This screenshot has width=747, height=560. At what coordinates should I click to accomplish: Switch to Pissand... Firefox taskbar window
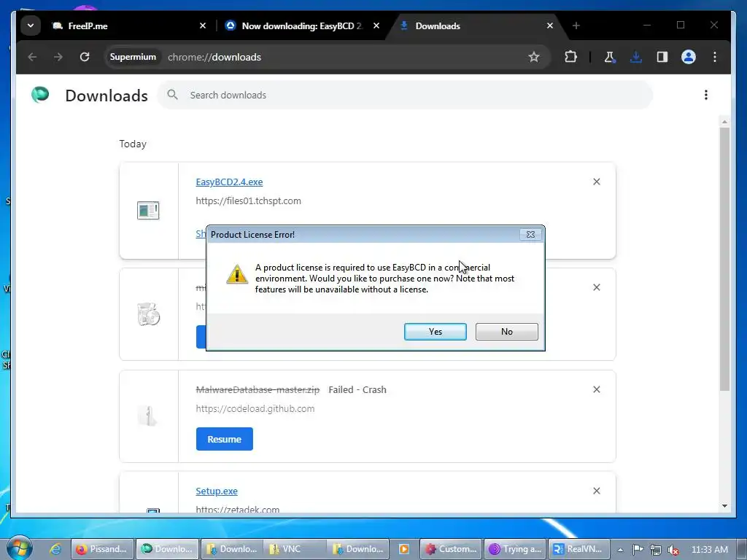pos(102,549)
